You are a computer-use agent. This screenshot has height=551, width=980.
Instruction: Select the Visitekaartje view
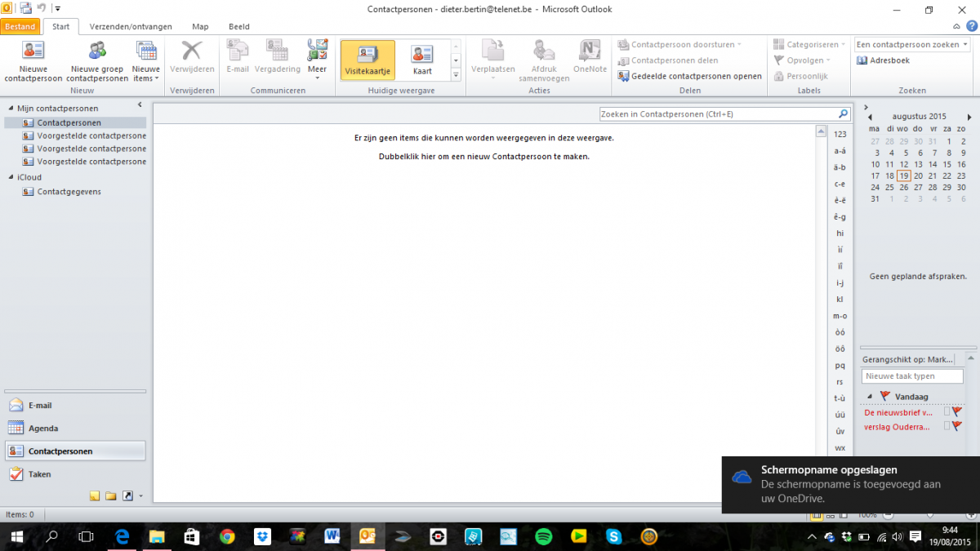[367, 60]
